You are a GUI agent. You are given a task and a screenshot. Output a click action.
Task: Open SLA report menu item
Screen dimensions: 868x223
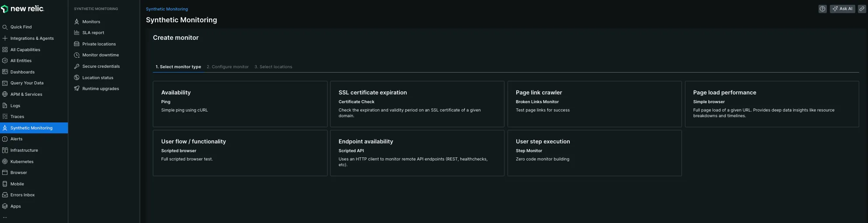tap(93, 33)
